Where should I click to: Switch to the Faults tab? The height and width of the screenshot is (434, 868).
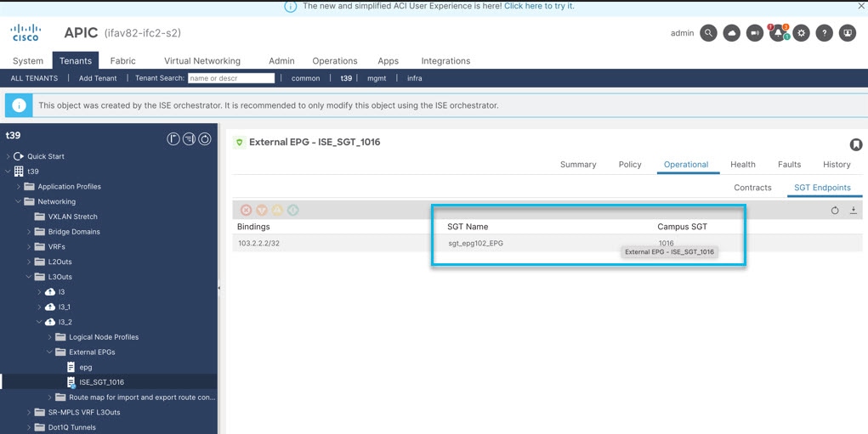click(790, 164)
